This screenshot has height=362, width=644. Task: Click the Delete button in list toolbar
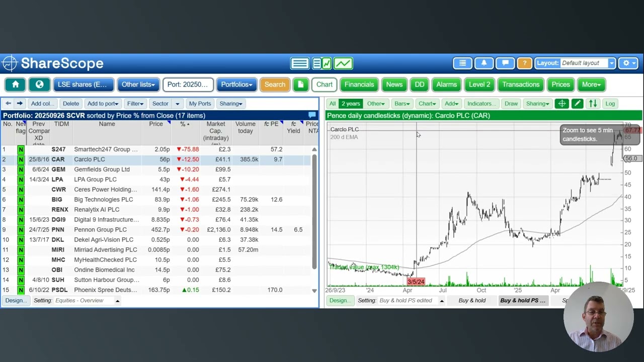point(71,104)
